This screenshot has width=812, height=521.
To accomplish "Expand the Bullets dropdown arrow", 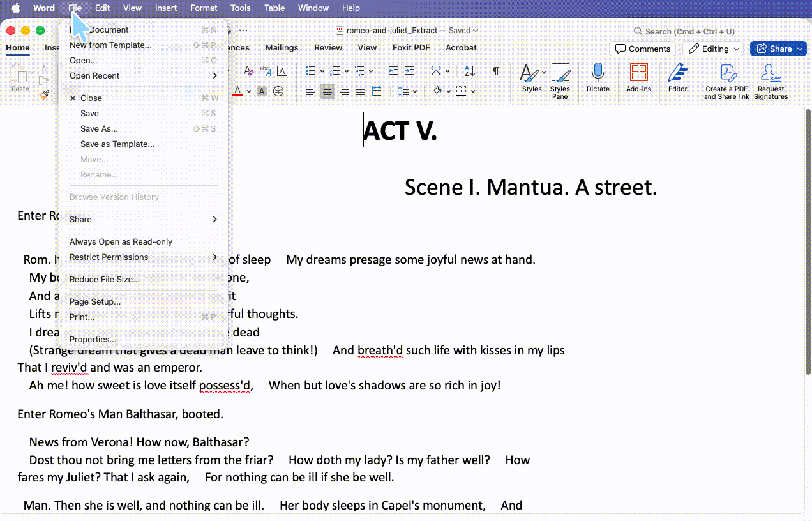I will click(x=322, y=72).
